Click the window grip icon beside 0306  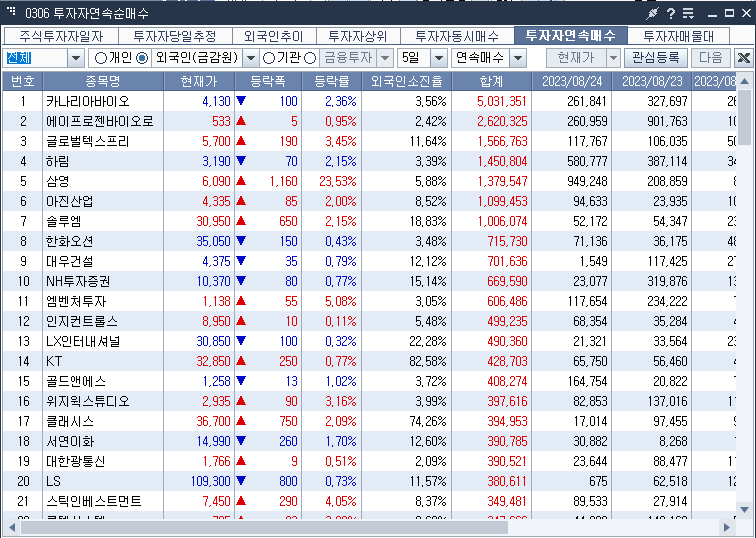11,11
